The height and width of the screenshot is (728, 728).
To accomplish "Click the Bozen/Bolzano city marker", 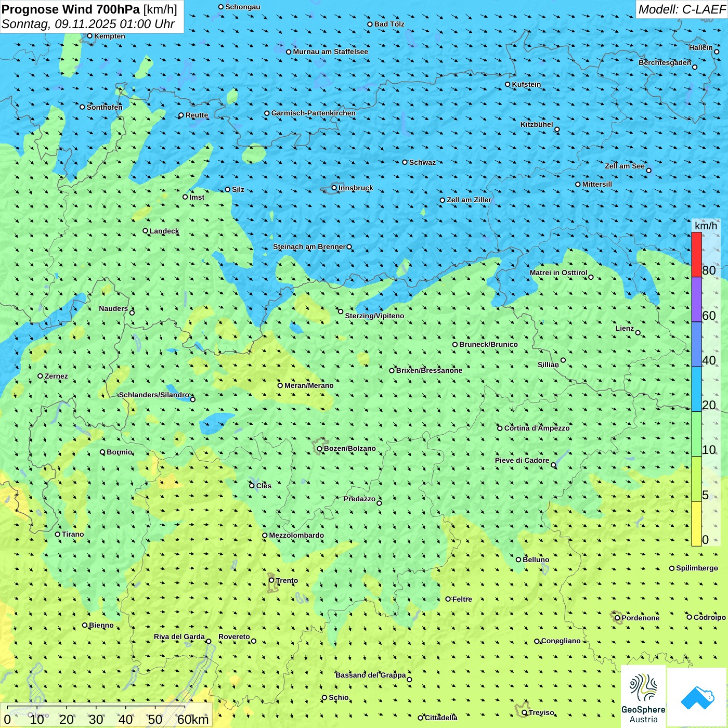I will (x=319, y=448).
